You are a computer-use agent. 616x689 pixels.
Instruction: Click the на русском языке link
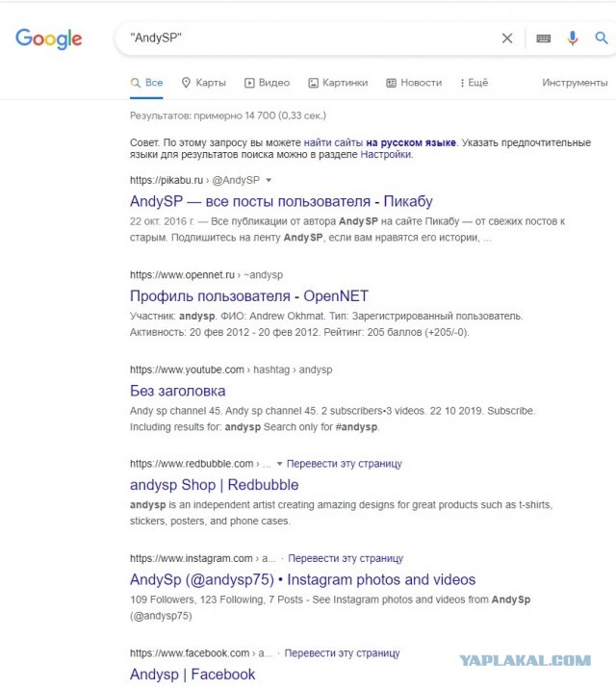[x=410, y=142]
